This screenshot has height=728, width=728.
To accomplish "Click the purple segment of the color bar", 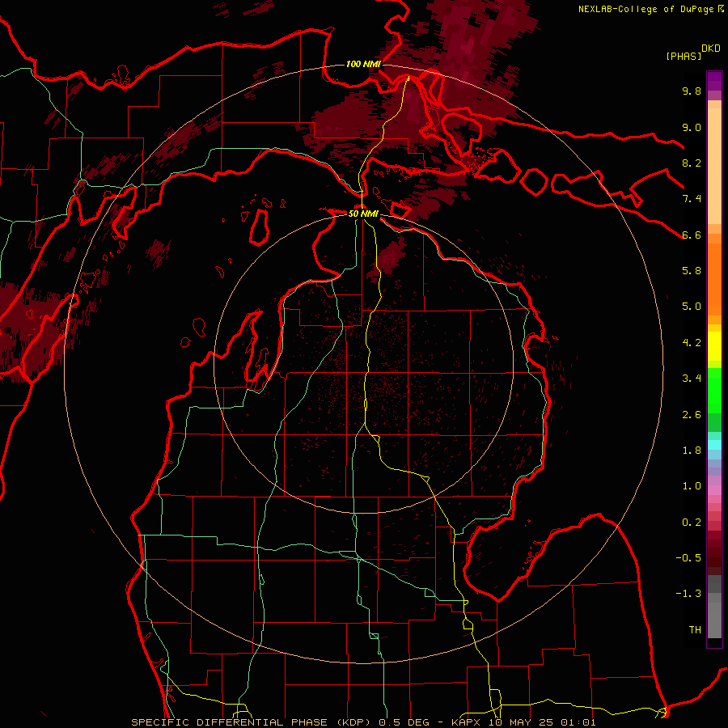I will 714,81.
